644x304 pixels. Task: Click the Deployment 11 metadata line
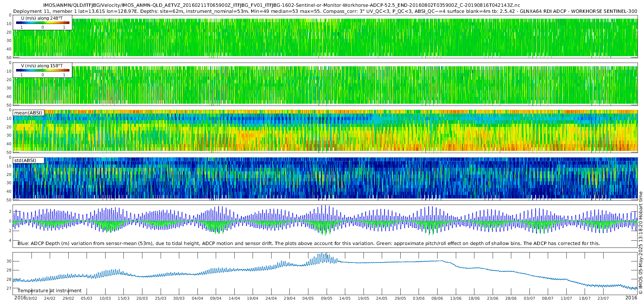click(325, 11)
